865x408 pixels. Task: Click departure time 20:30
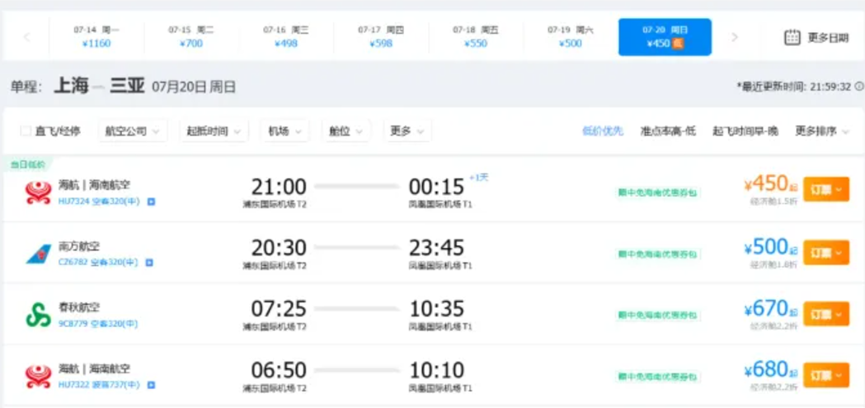coord(279,248)
